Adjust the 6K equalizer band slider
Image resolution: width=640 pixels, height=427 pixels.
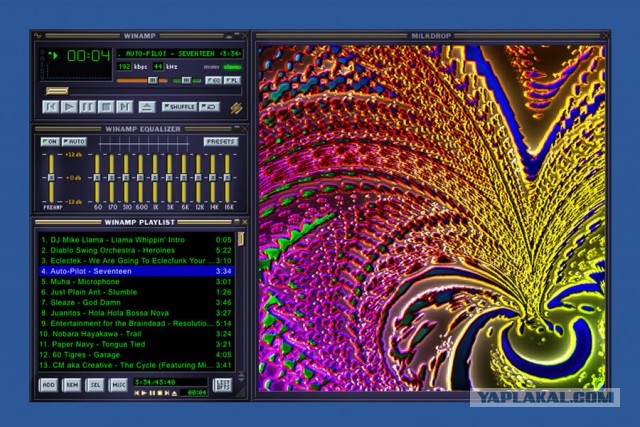[184, 178]
